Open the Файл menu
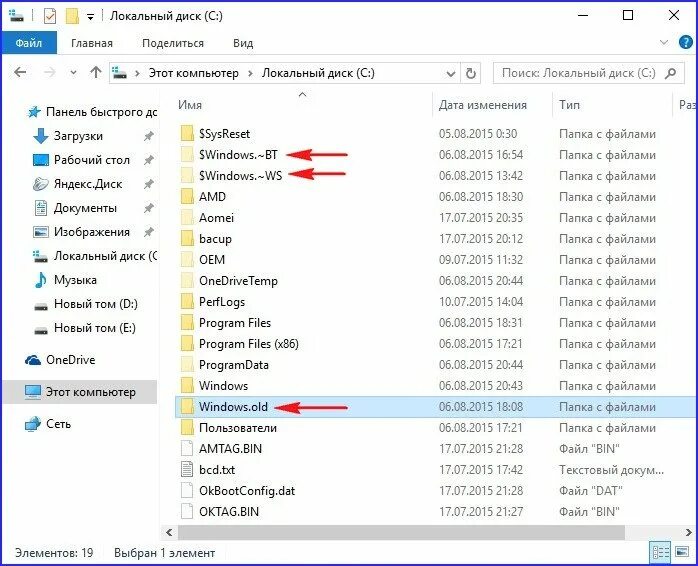Image resolution: width=698 pixels, height=566 pixels. coord(29,43)
